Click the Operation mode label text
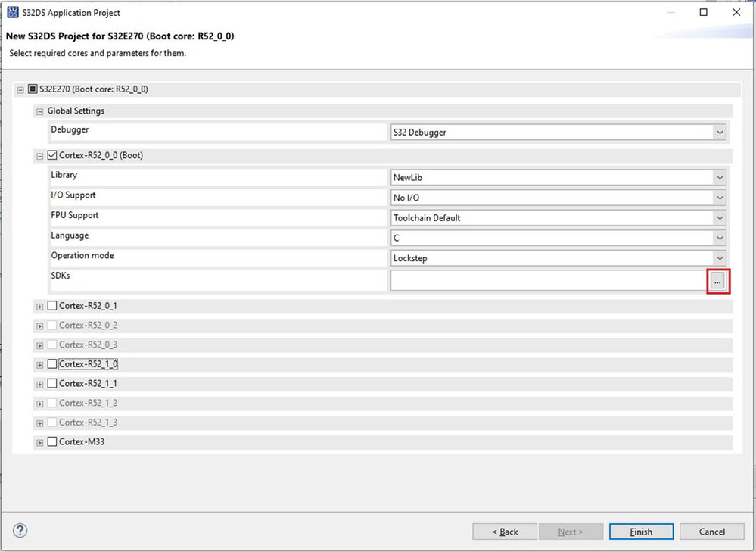Image resolution: width=756 pixels, height=552 pixels. pos(82,255)
